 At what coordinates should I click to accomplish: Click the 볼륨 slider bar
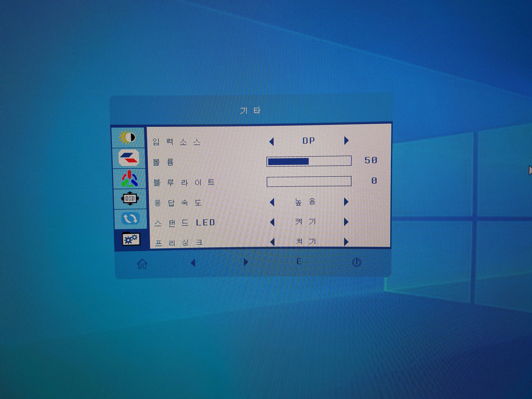(x=309, y=161)
